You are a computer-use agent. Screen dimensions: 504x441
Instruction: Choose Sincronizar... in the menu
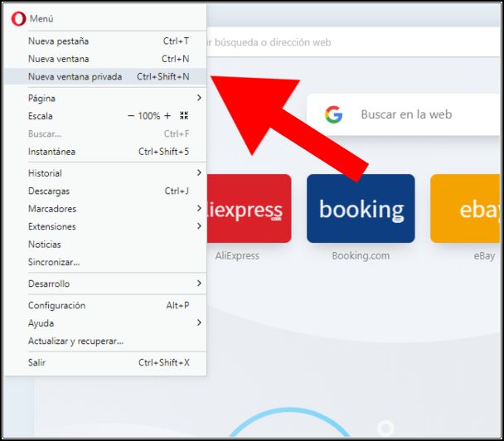coord(105,262)
